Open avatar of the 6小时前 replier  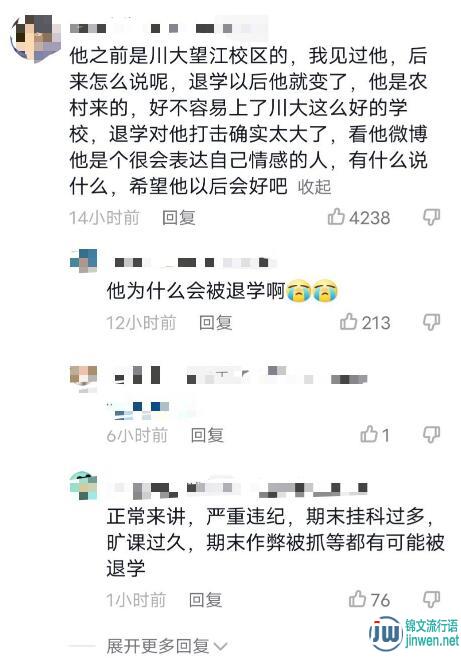click(x=83, y=378)
